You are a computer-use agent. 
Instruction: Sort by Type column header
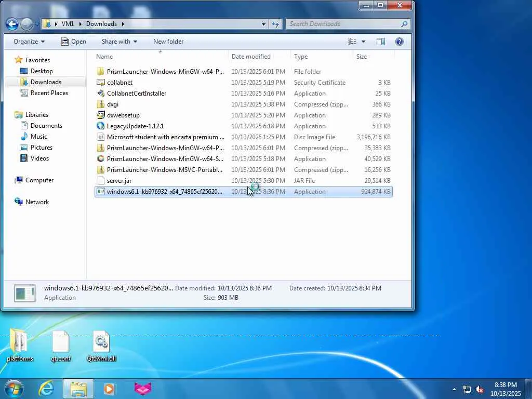click(322, 57)
